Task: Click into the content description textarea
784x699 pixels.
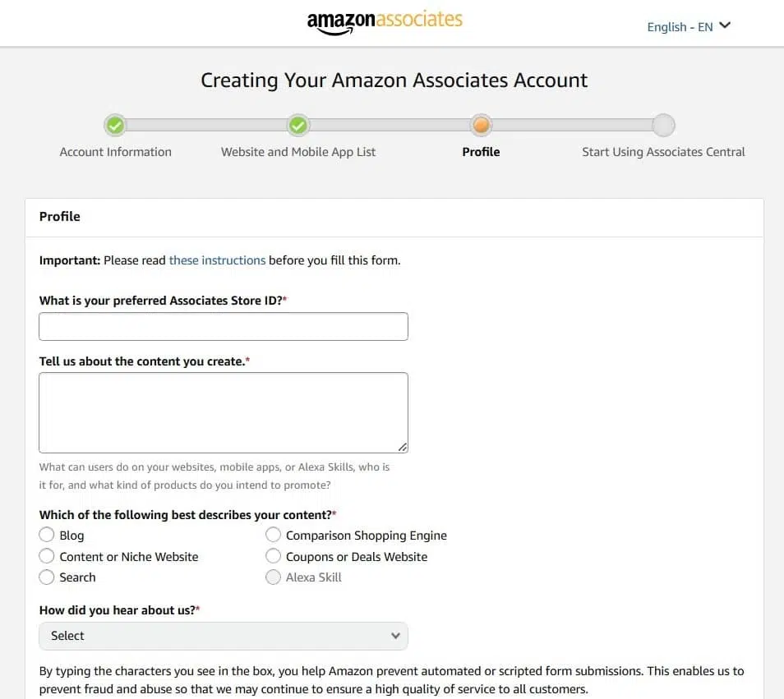Action: click(x=224, y=412)
